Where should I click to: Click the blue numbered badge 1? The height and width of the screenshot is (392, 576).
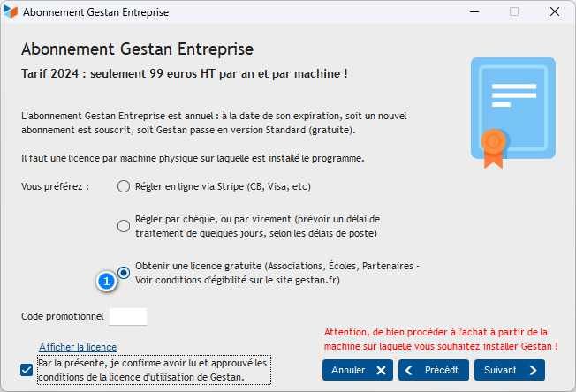tap(107, 282)
